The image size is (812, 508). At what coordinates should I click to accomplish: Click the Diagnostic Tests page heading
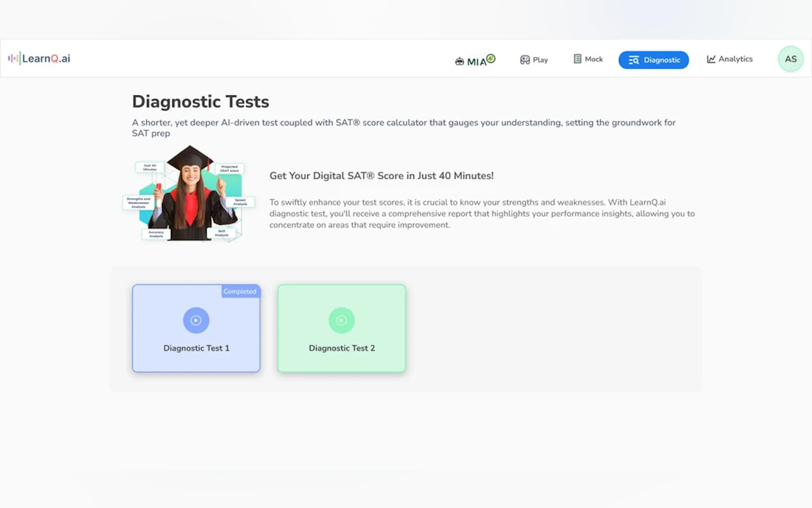[200, 101]
